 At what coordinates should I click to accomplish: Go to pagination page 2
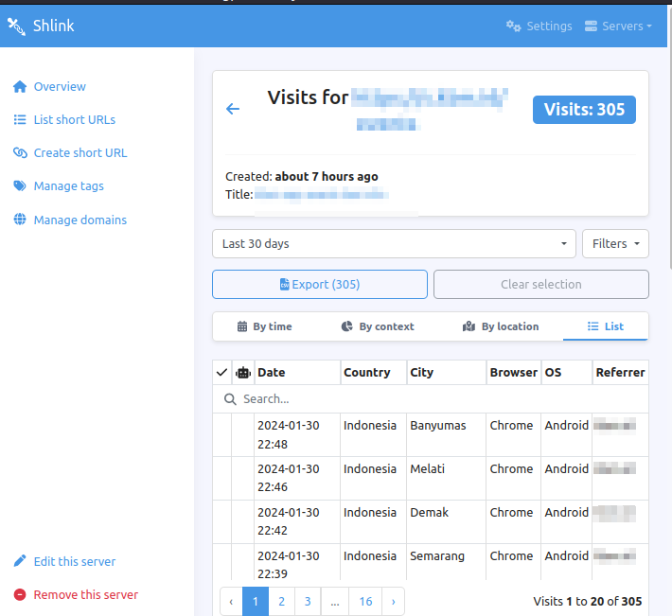tap(281, 602)
